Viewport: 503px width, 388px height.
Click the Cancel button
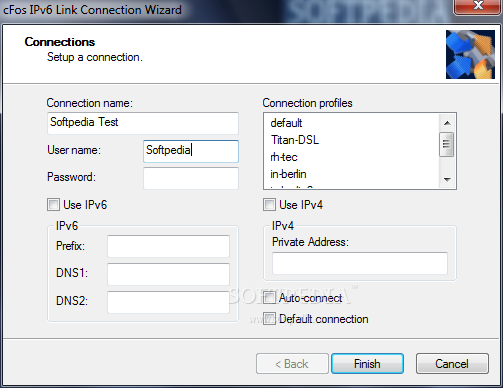click(452, 364)
